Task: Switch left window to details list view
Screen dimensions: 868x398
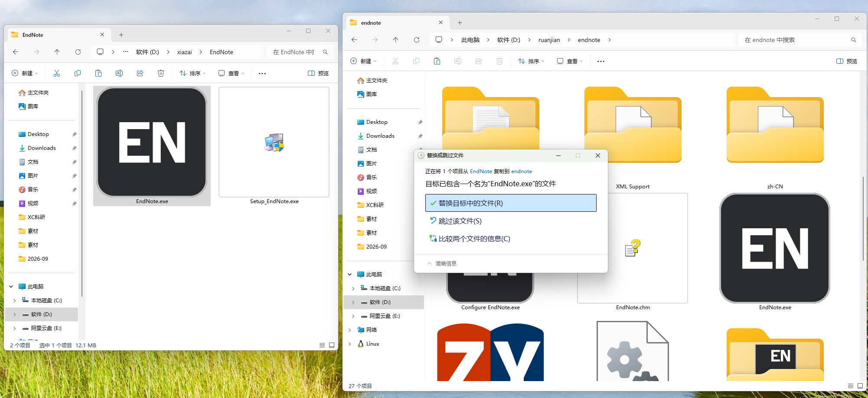Action: point(322,345)
